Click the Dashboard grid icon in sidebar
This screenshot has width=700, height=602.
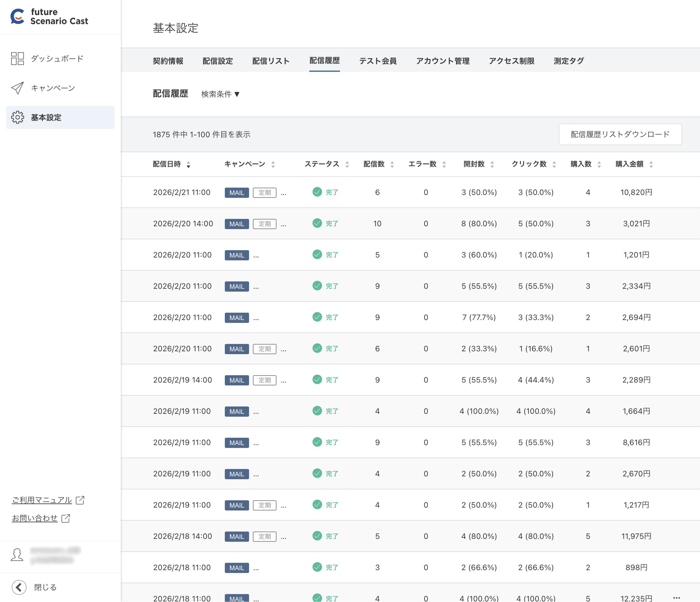tap(18, 58)
